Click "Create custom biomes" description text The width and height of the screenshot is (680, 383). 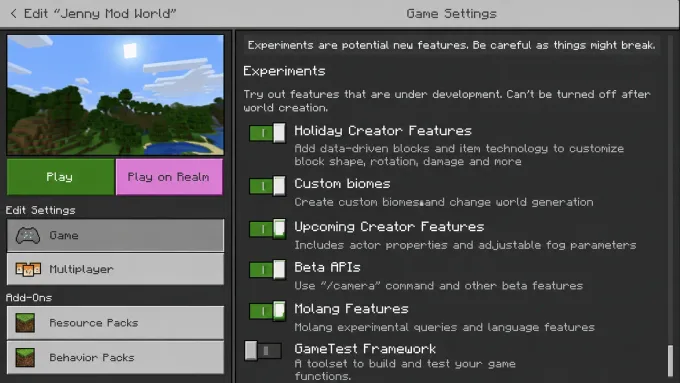pos(444,202)
